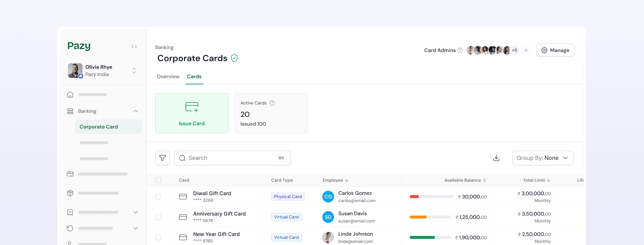Check the select-all header checkbox
Screen dimensions: 644x245
tap(158, 180)
